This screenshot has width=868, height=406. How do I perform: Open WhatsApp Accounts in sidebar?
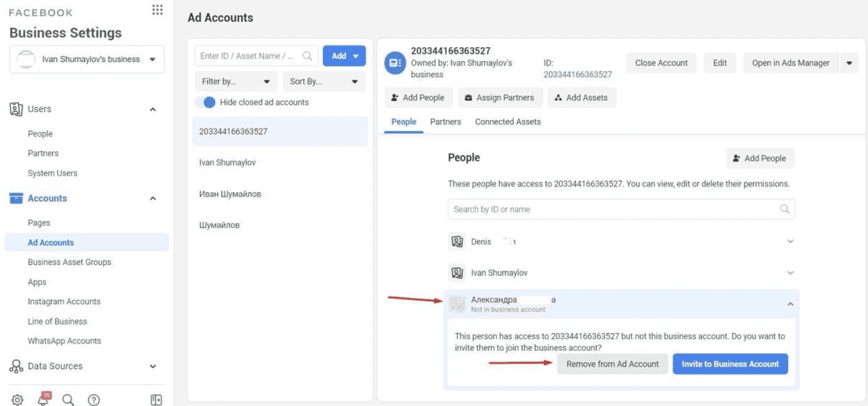pos(64,341)
